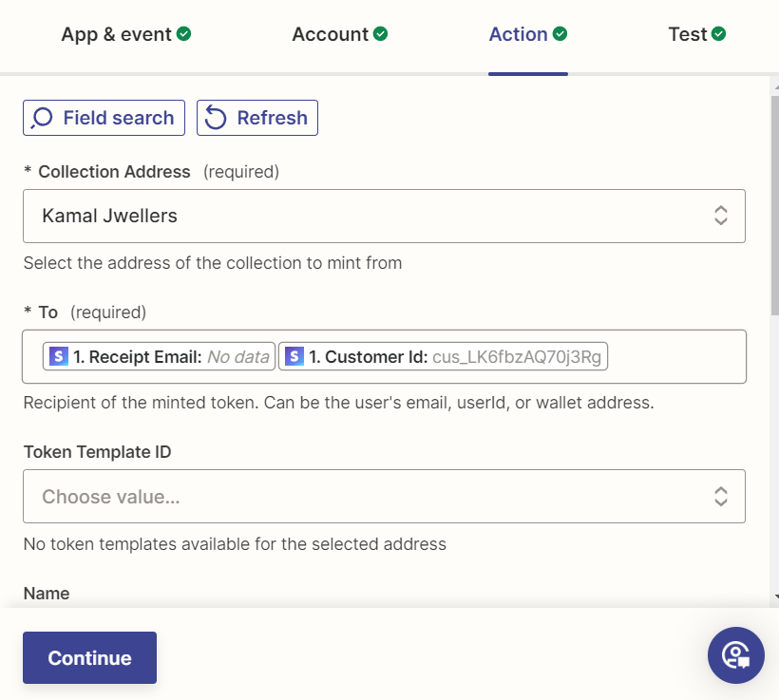Click green checkmark beside Account tab
This screenshot has width=779, height=700.
[x=380, y=34]
